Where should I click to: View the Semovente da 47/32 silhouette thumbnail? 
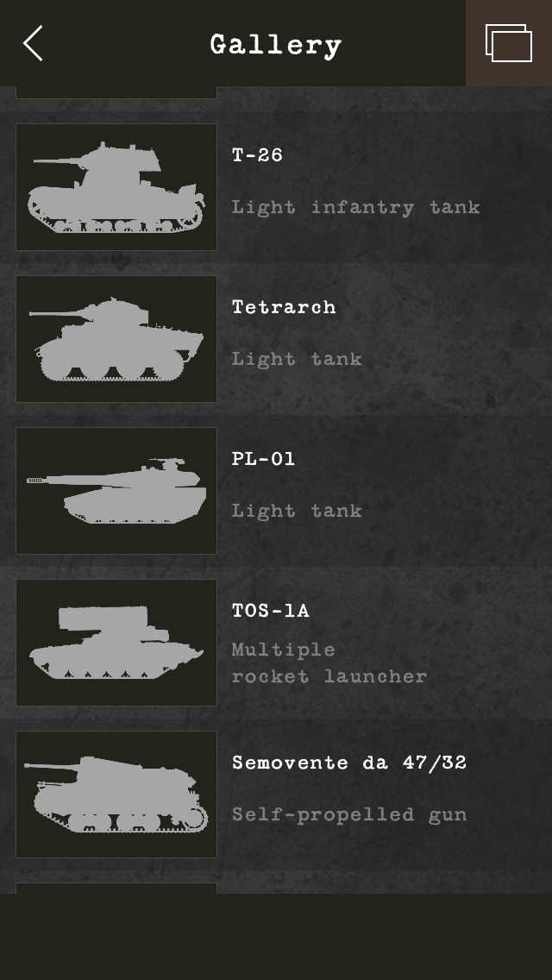click(116, 795)
